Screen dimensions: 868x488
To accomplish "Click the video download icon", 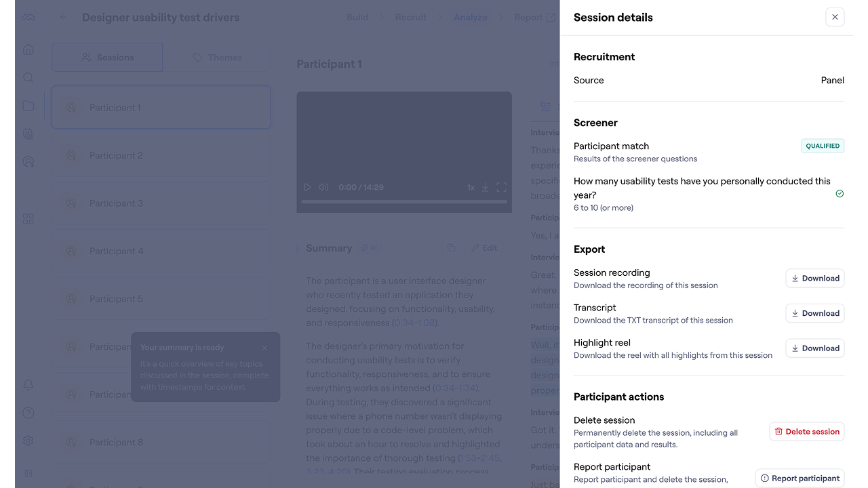I will [485, 187].
